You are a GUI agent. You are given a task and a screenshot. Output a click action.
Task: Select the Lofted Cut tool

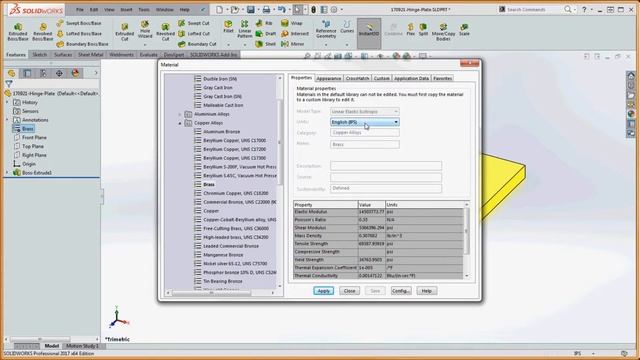click(x=194, y=33)
